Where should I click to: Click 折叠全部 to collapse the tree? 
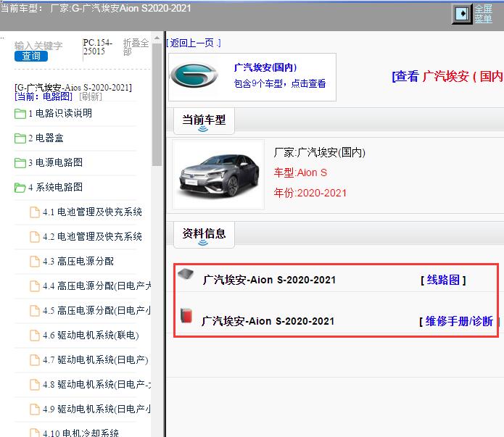click(x=136, y=47)
